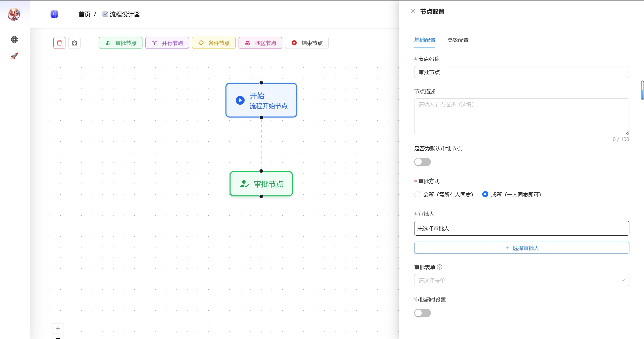Select the 条件节点 tool
Image resolution: width=644 pixels, height=339 pixels.
[x=213, y=43]
